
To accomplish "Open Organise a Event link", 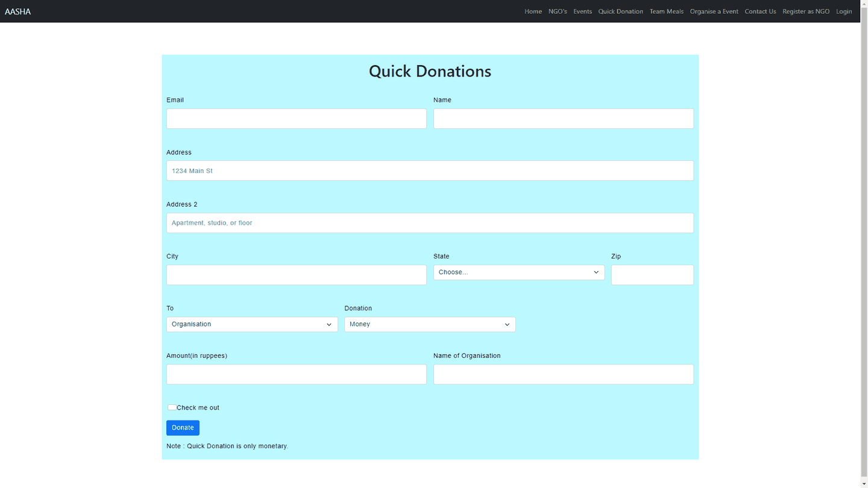I will (x=714, y=11).
